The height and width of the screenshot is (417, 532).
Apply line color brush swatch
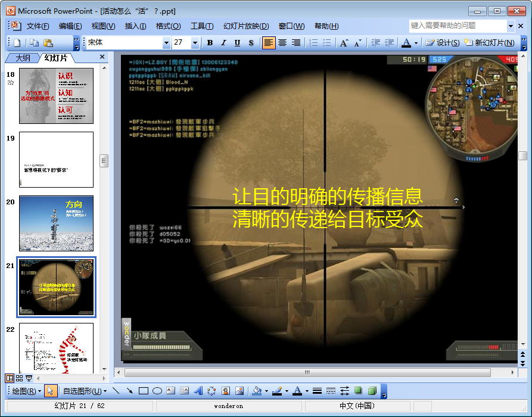point(277,391)
